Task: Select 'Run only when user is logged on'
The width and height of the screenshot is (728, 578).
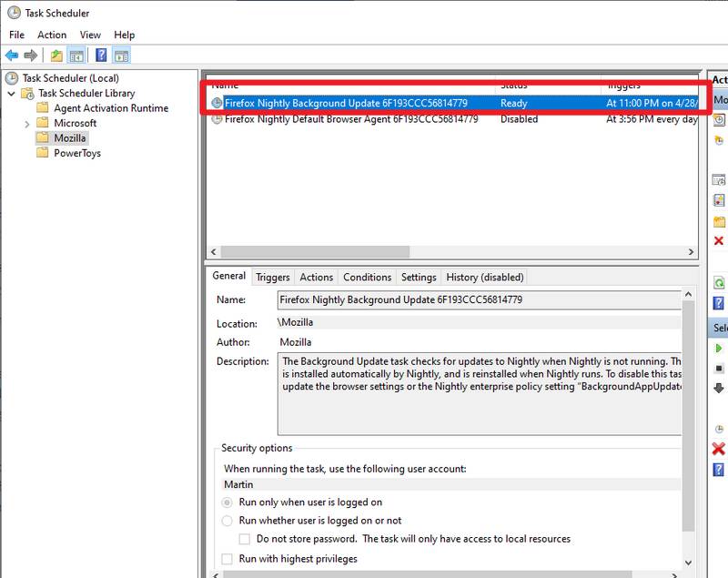Action: coord(227,502)
